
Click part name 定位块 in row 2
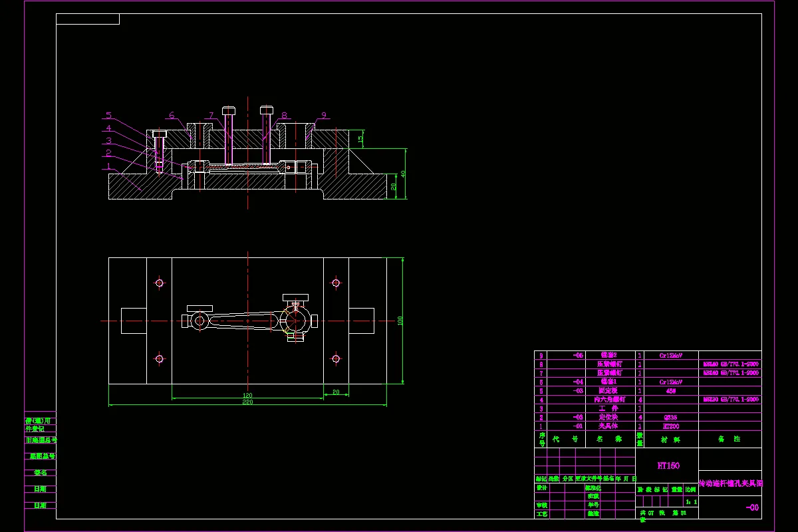click(x=608, y=417)
